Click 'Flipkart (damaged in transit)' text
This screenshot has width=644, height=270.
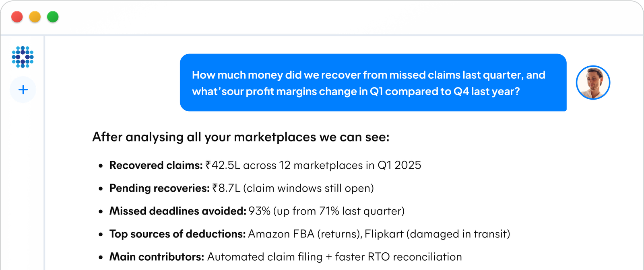pos(437,234)
